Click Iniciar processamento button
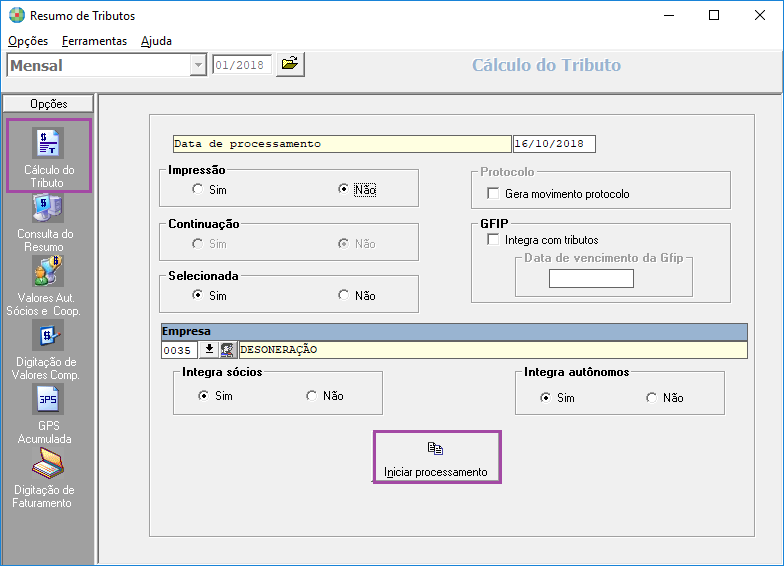Viewport: 784px width, 566px height. 437,457
